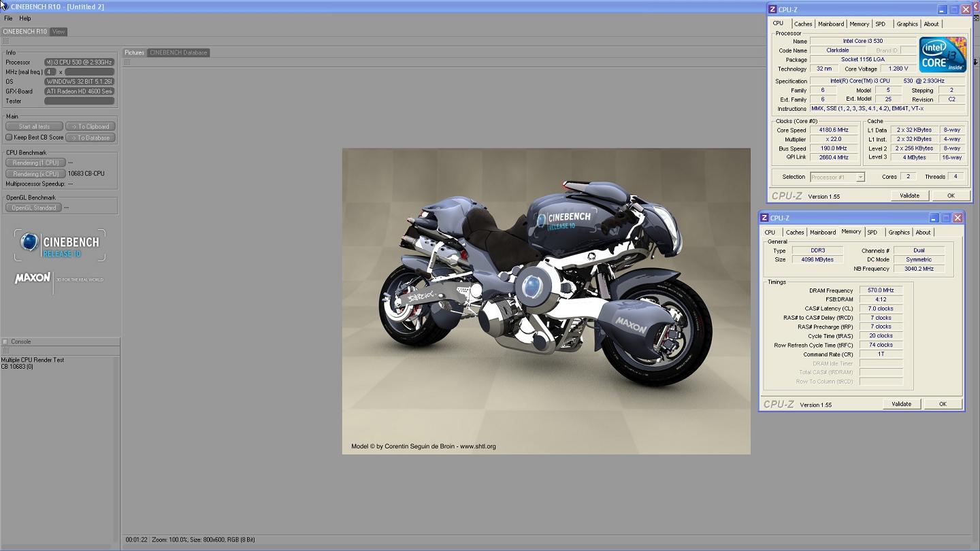Click the Cinebench title bar icon
980x551 pixels.
4,5
